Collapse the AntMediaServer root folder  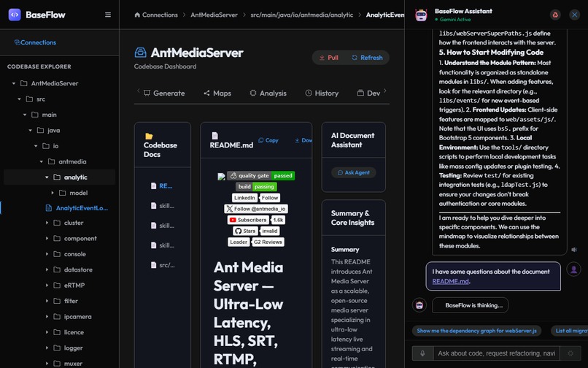pos(14,83)
